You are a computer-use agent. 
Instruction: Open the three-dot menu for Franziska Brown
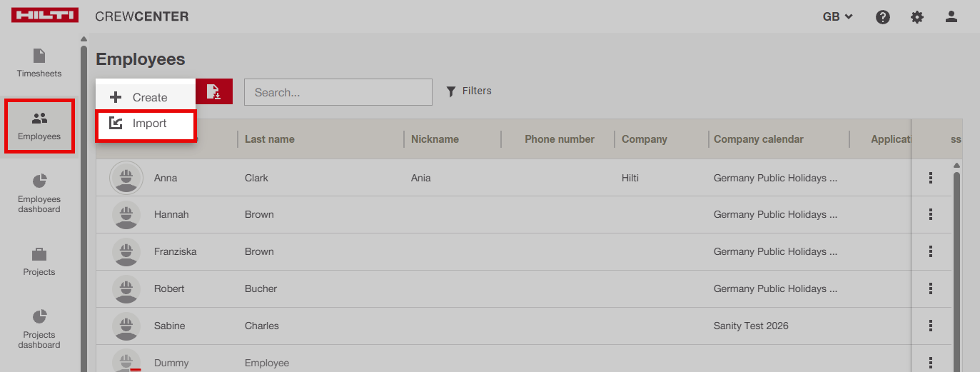(931, 251)
